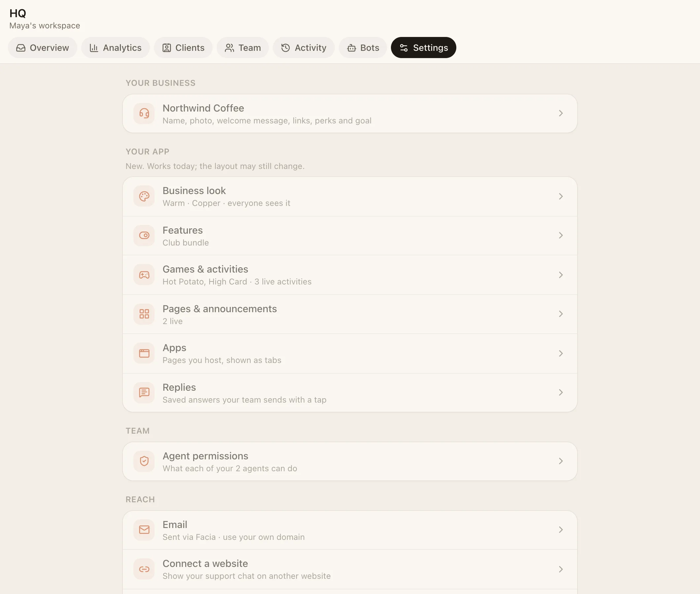The height and width of the screenshot is (594, 700).
Task: Click 'Saved answers your team sends with a tap'
Action: pos(244,400)
